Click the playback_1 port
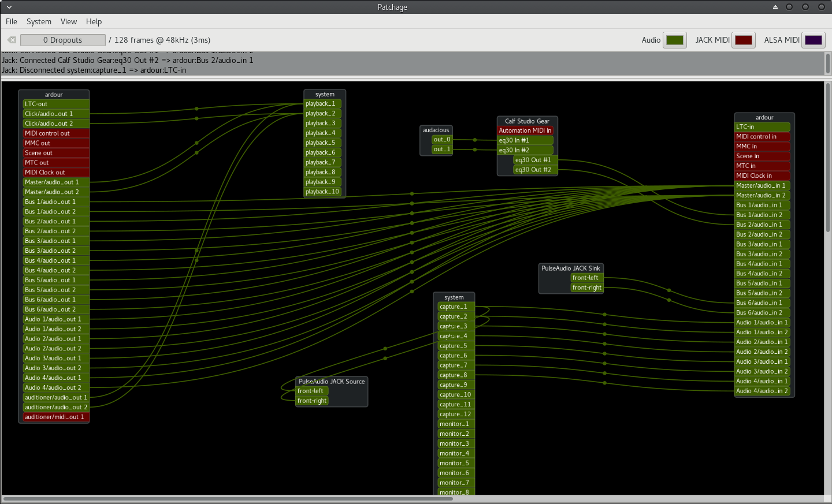The image size is (832, 504). (x=323, y=104)
